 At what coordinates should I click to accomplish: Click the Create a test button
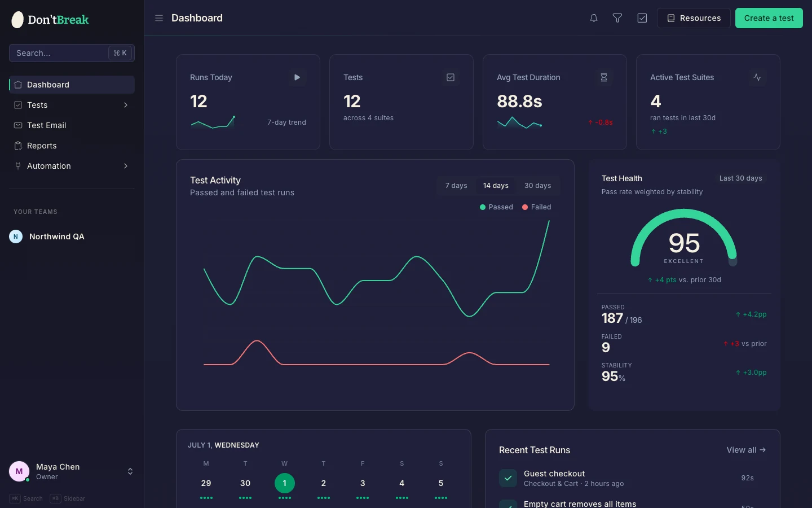pyautogui.click(x=769, y=18)
